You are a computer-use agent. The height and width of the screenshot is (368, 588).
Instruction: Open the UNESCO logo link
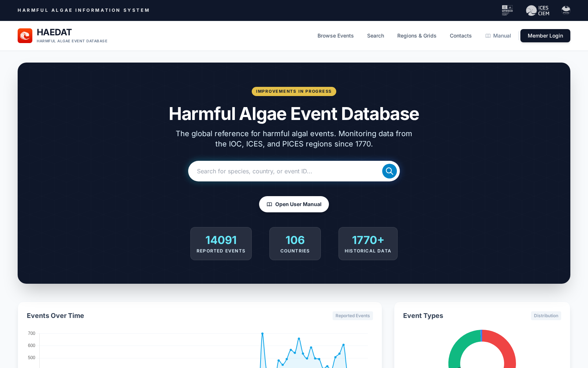pos(507,10)
